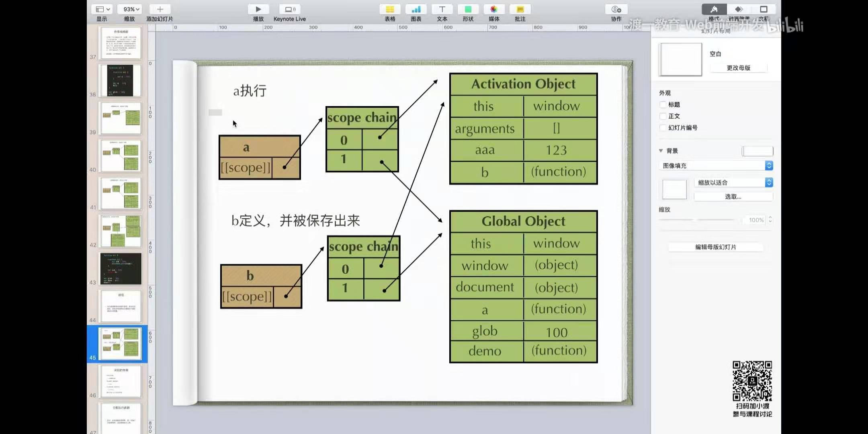Open Keynote Live from the toolbar
This screenshot has width=868, height=434.
[289, 10]
